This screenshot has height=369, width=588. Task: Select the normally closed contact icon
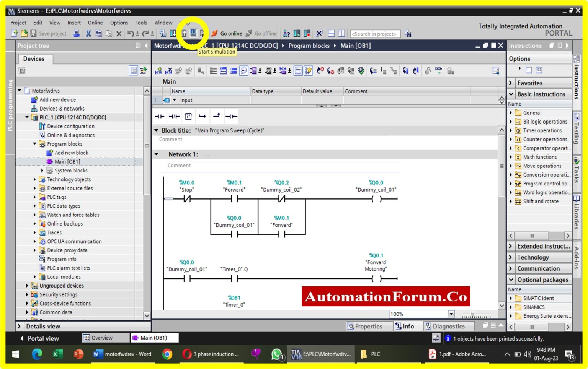(174, 116)
